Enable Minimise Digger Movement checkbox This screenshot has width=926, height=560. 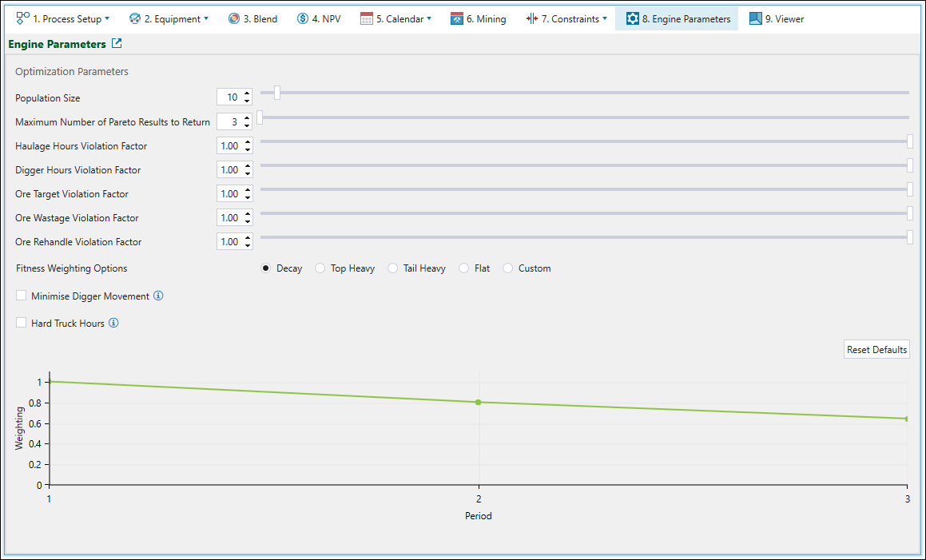[22, 296]
